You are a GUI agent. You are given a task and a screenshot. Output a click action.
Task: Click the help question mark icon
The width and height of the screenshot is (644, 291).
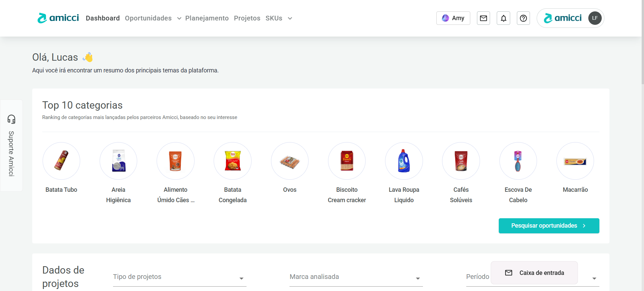tap(523, 18)
